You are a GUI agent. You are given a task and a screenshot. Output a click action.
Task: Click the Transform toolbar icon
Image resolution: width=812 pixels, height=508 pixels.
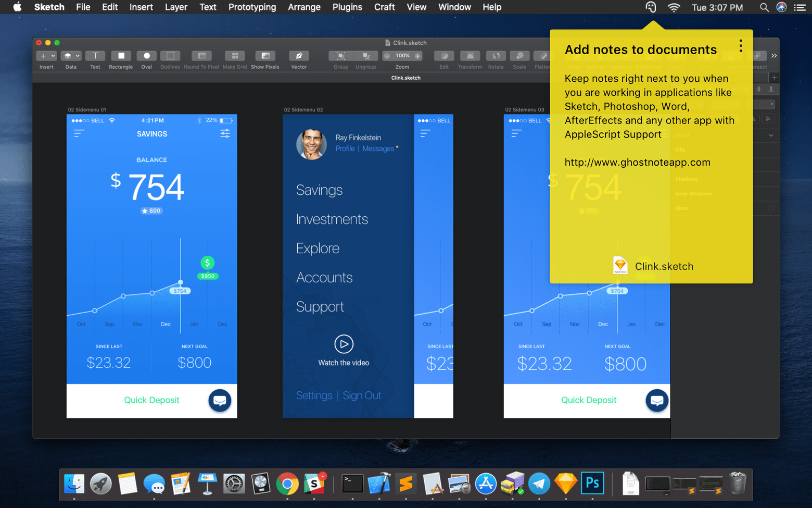[x=470, y=56]
